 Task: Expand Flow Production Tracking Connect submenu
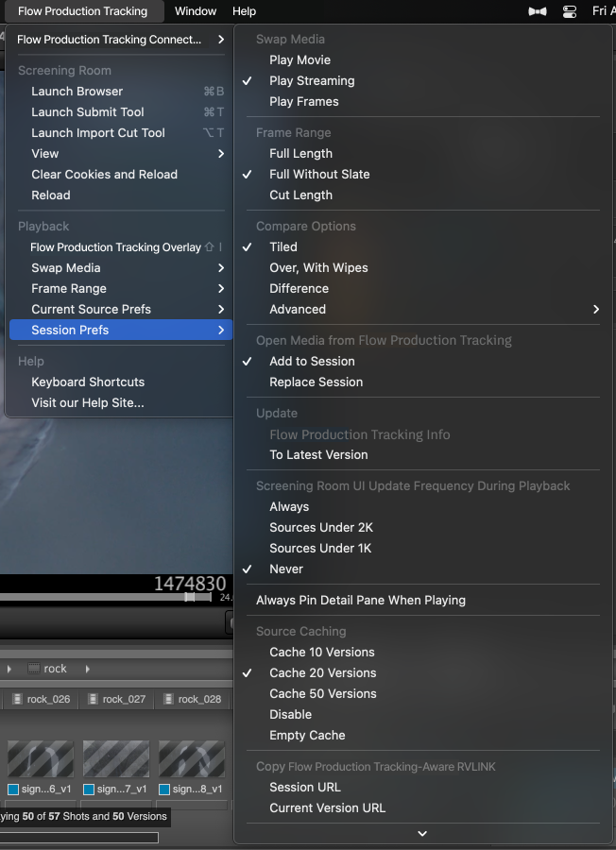coord(120,39)
